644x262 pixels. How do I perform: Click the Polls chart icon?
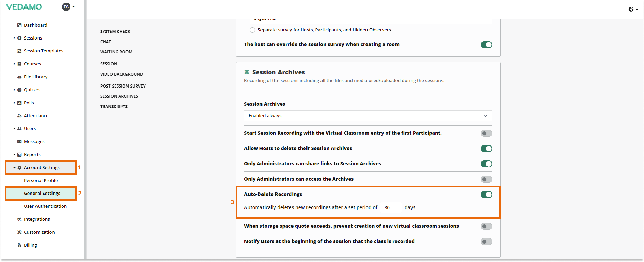point(19,103)
